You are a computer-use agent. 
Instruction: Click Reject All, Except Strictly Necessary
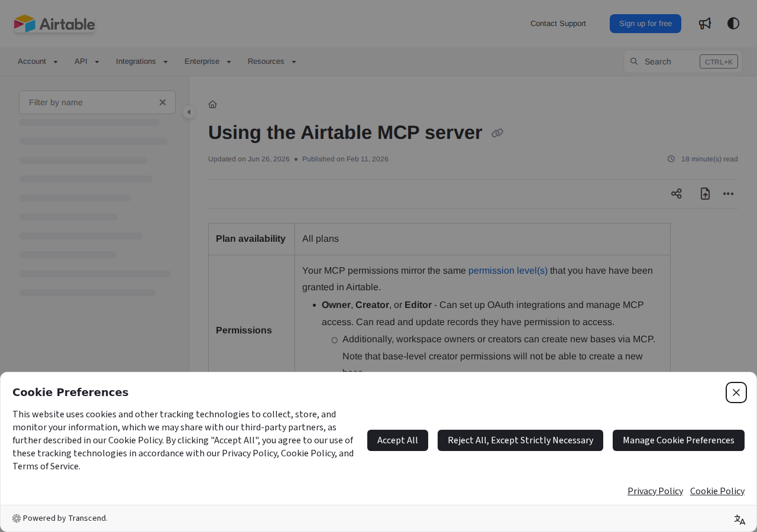click(x=520, y=440)
